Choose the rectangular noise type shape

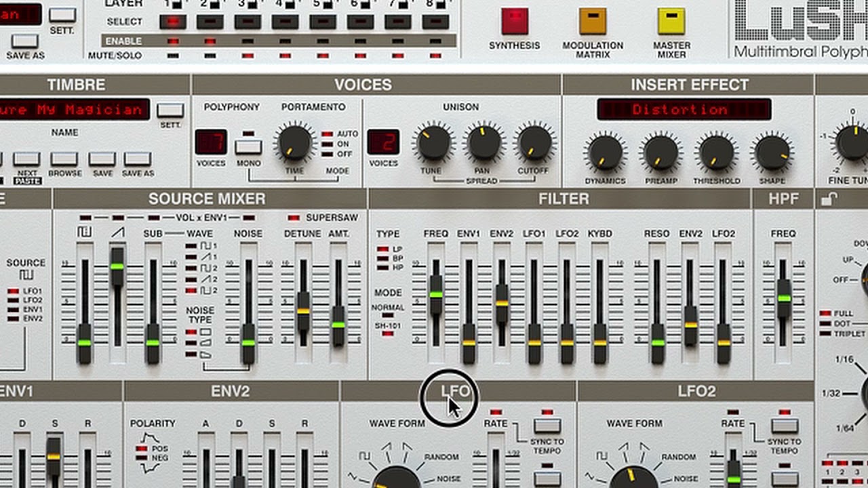pyautogui.click(x=205, y=332)
